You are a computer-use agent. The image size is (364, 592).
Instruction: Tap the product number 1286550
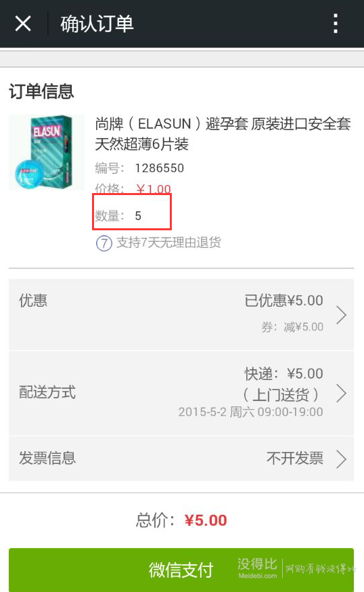click(159, 168)
